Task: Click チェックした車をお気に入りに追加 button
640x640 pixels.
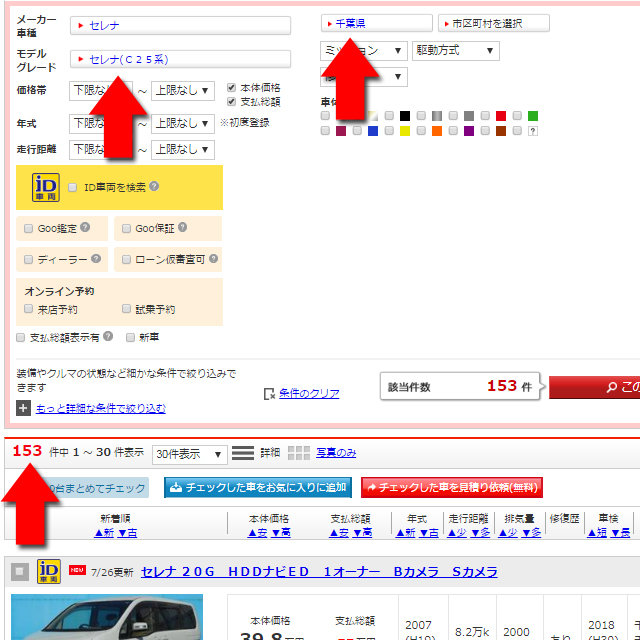Action: (258, 487)
